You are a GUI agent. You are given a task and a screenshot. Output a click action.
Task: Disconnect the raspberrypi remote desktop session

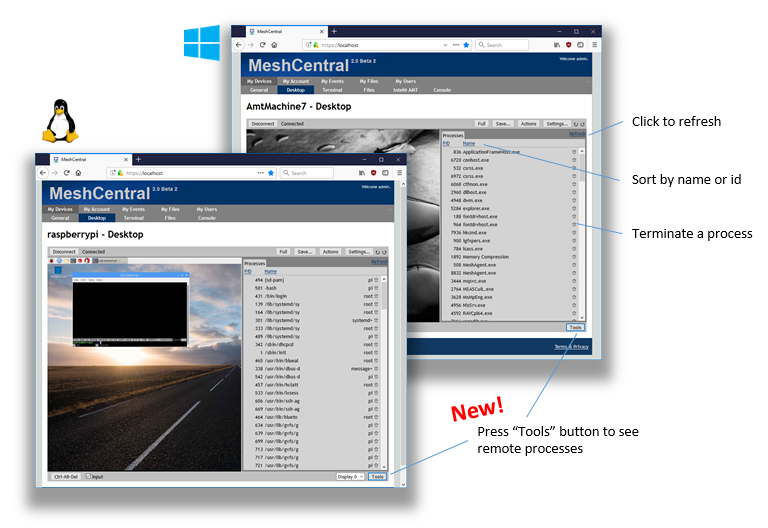(64, 252)
